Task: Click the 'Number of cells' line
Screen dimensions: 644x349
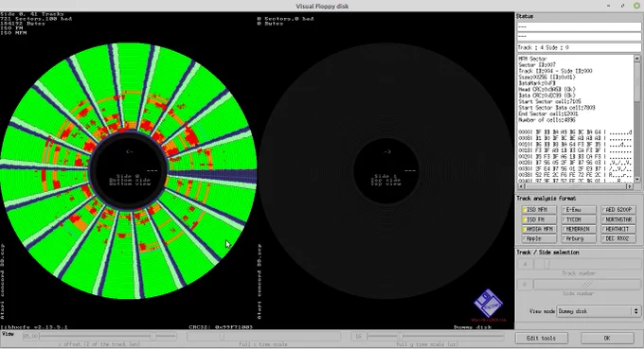Action: 546,120
